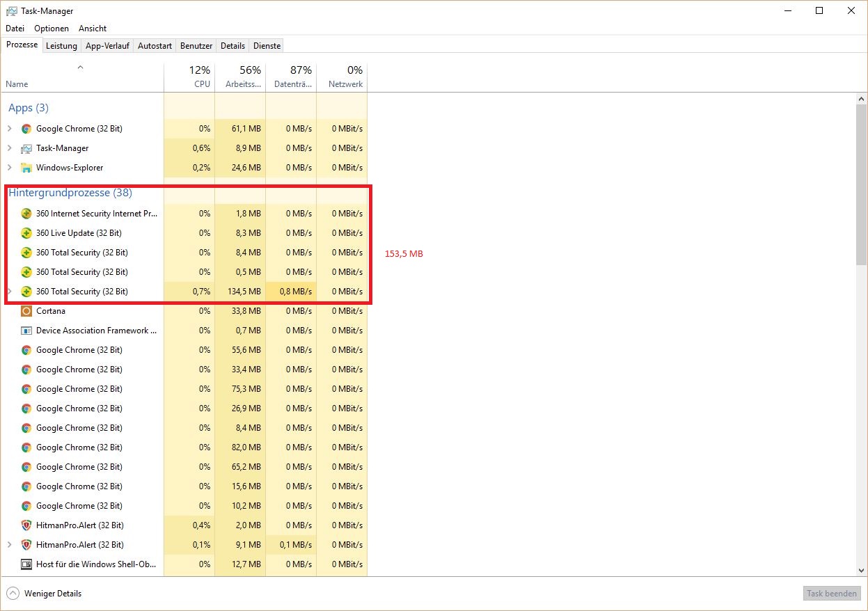Viewport: 868px width, 611px height.
Task: Click Chrome icon in the 65,2 MB row
Action: pyautogui.click(x=26, y=467)
